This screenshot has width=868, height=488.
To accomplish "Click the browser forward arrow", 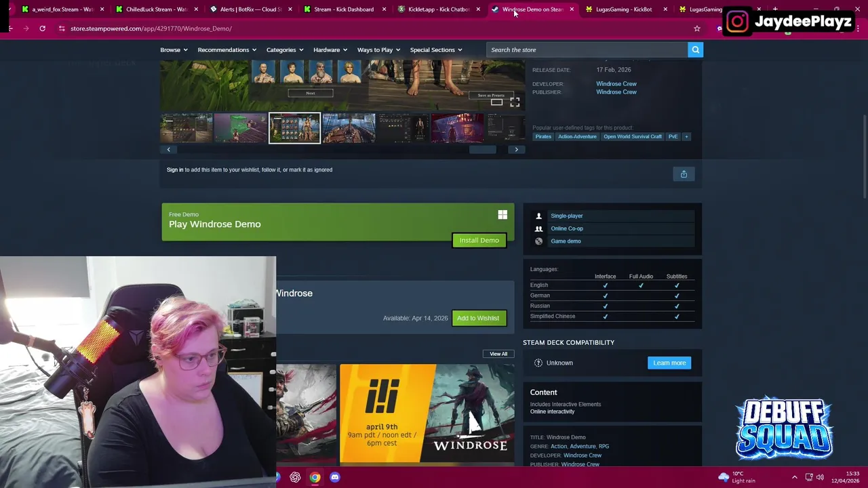I will point(26,28).
